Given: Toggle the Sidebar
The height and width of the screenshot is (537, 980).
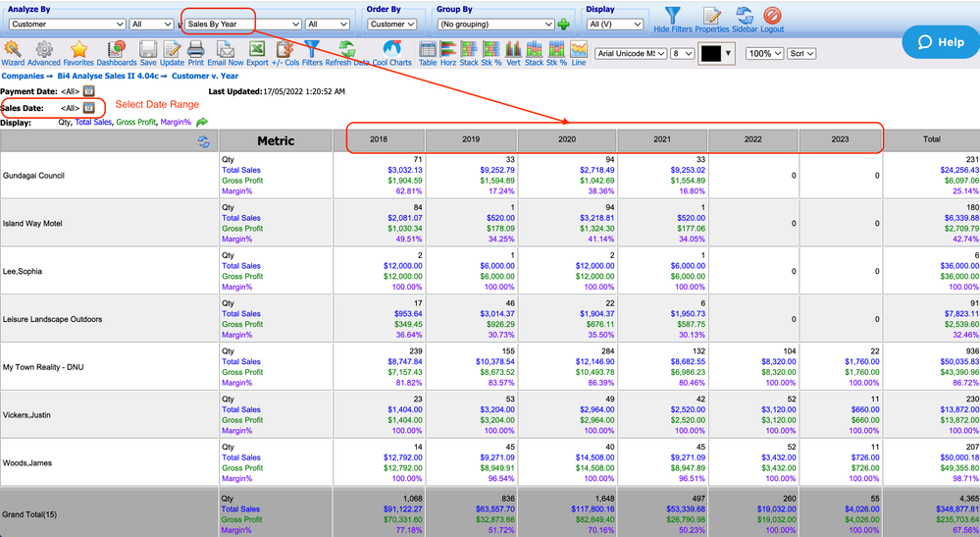Looking at the screenshot, I should pyautogui.click(x=745, y=19).
